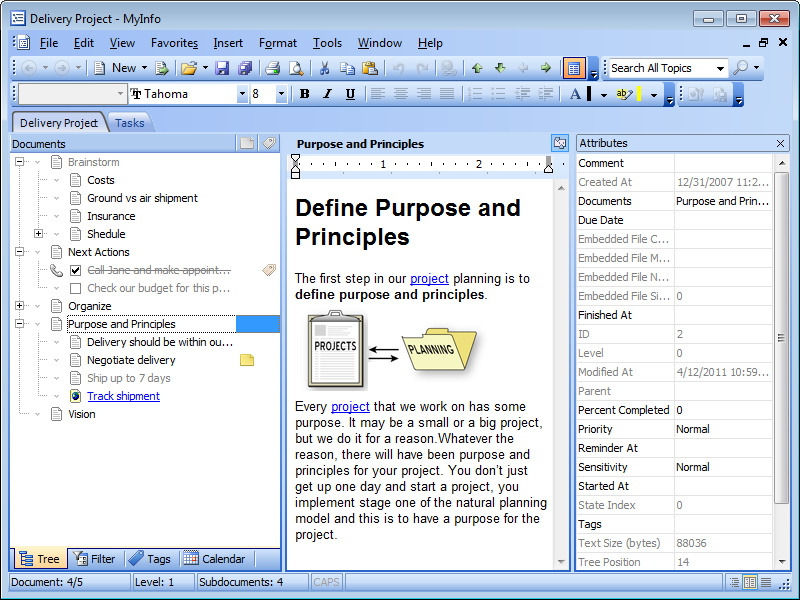Viewport: 800px width, 600px height.
Task: Collapse the Brainstorm tree node
Action: click(19, 162)
